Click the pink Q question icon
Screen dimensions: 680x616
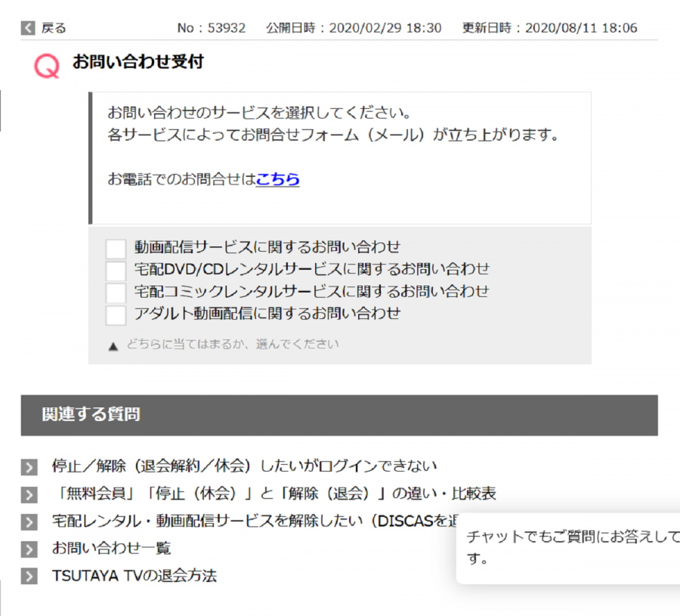[47, 66]
